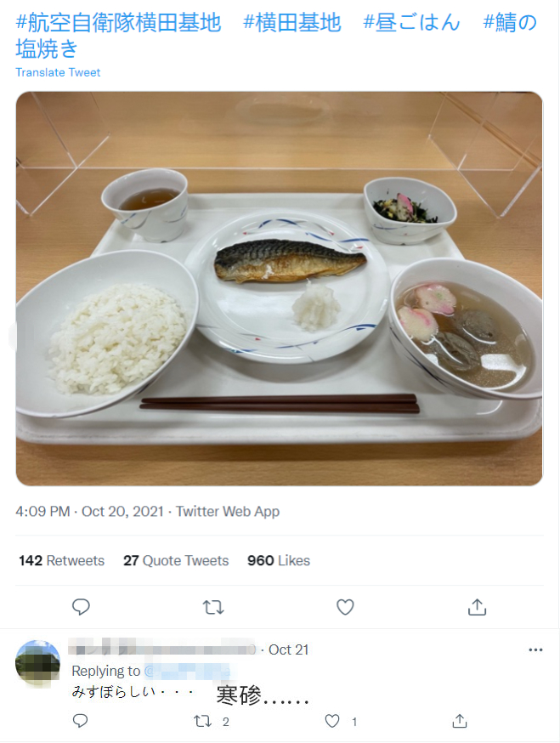View the 27 Quote Tweets list

point(176,561)
